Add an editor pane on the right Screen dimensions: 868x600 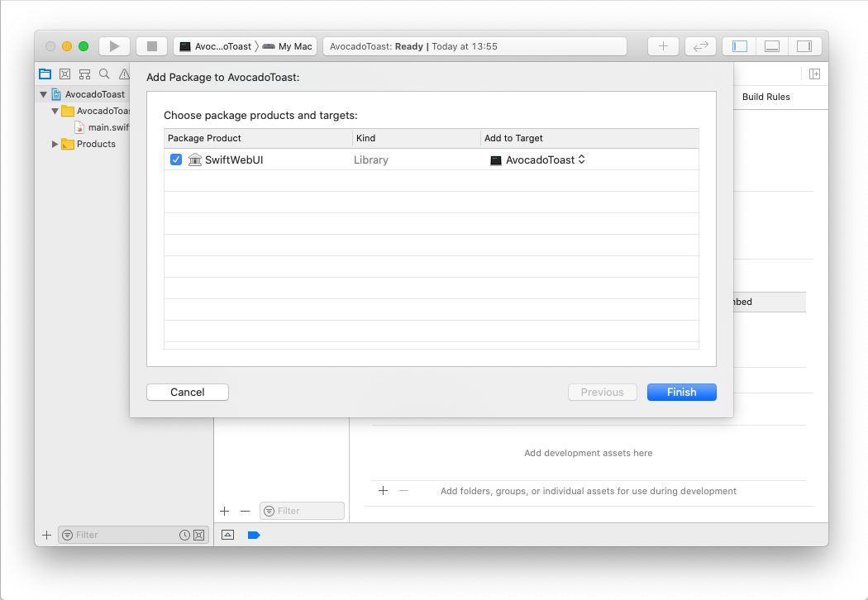[x=814, y=74]
